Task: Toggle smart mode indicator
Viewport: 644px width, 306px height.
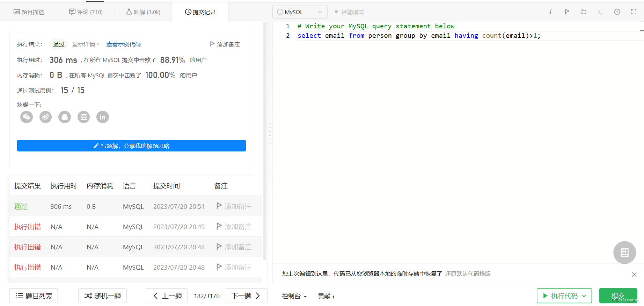Action: tap(349, 12)
